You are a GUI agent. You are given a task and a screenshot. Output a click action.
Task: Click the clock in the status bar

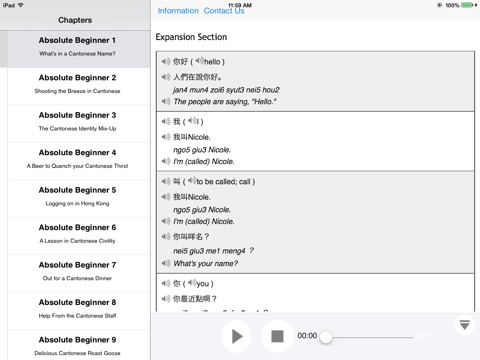[x=240, y=5]
